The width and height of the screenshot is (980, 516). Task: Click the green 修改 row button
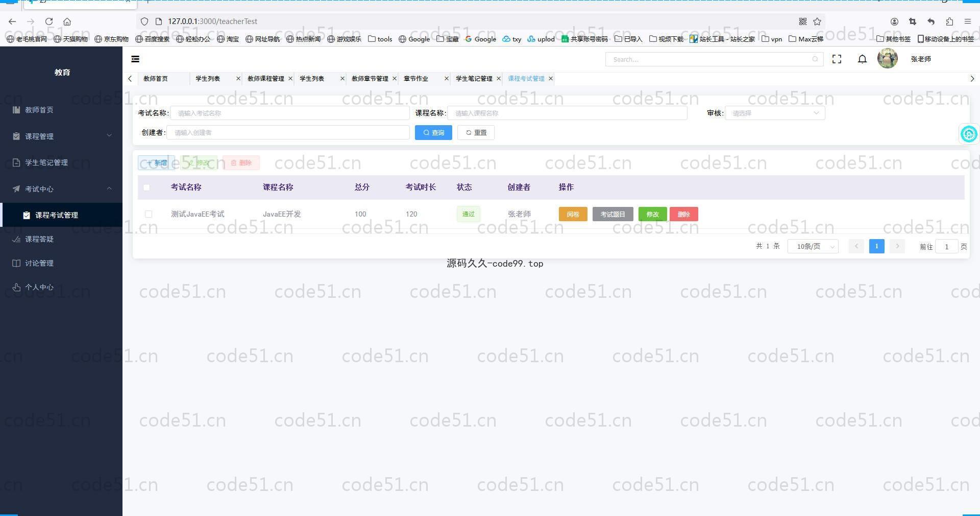click(652, 214)
